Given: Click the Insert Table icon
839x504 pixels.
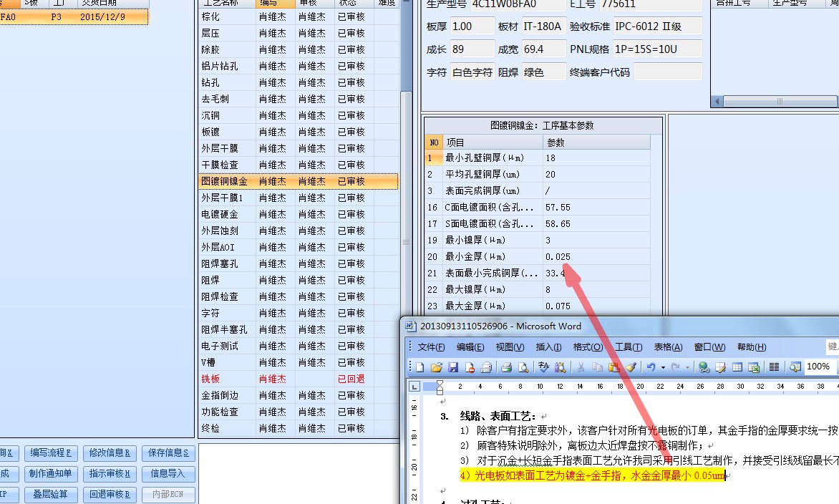Looking at the screenshot, I should (x=737, y=367).
